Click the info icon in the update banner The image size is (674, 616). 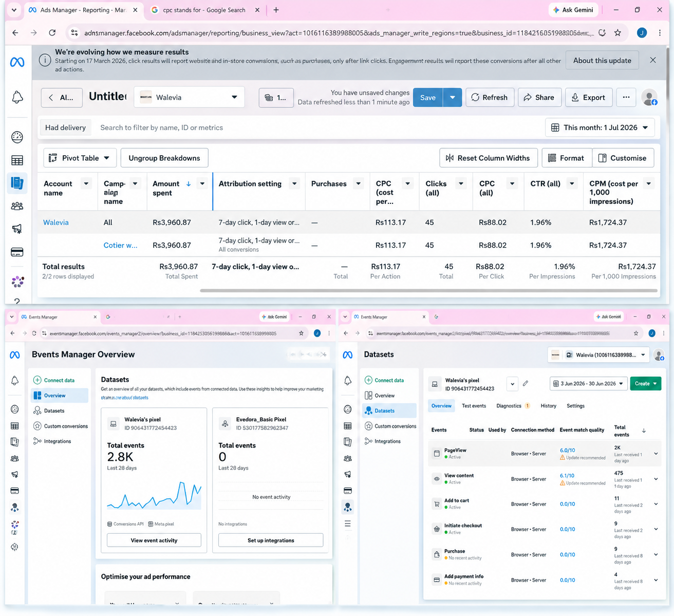[45, 61]
